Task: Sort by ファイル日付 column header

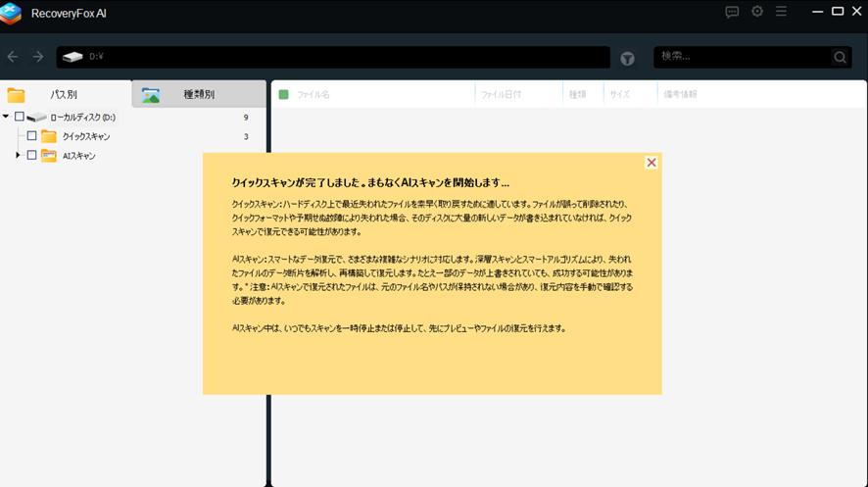Action: 501,95
